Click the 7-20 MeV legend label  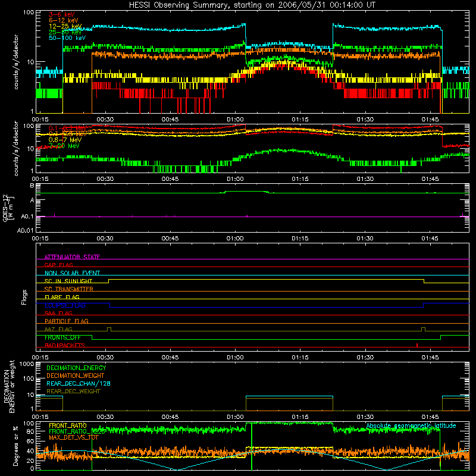64,146
